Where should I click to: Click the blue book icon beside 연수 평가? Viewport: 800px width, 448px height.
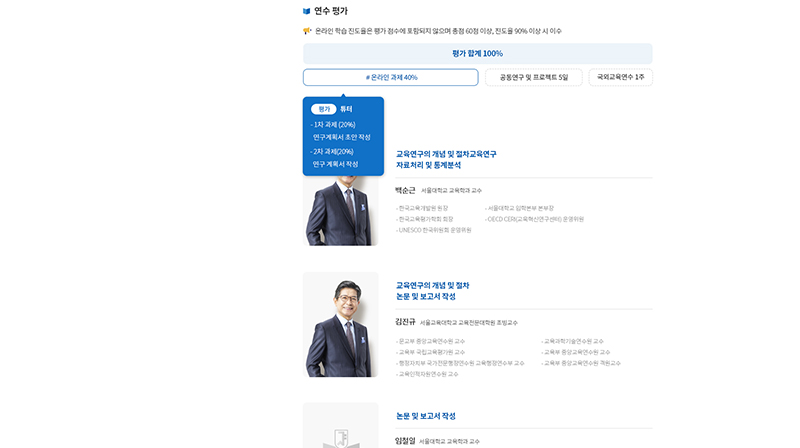coord(306,11)
